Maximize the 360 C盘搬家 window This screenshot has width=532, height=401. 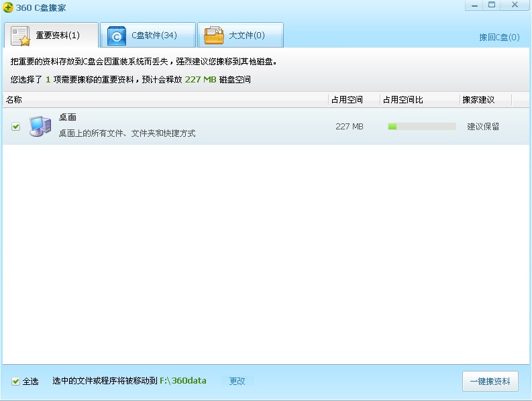[492, 5]
